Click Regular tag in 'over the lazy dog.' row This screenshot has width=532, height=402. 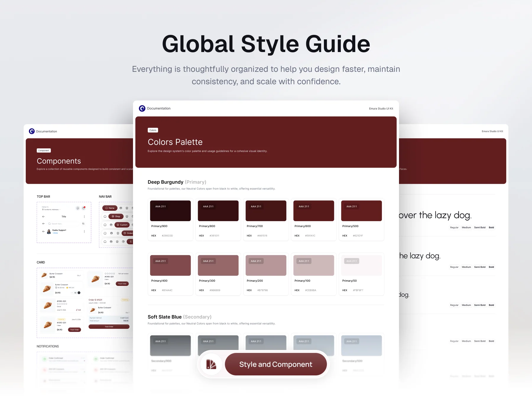tap(454, 228)
